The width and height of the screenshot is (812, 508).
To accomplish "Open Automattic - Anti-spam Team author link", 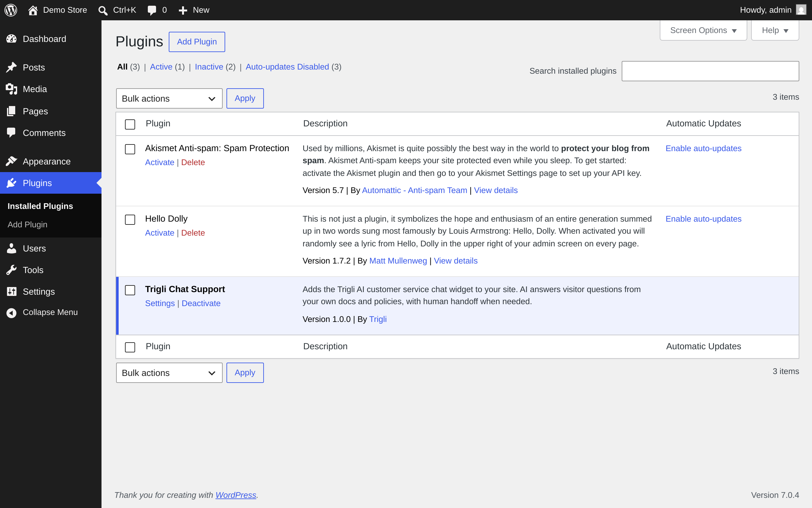I will [x=414, y=190].
